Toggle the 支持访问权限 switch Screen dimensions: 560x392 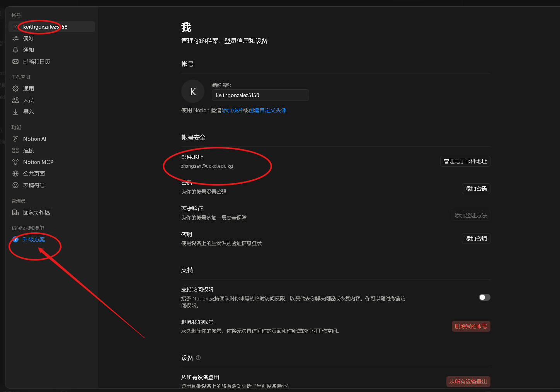coord(485,297)
